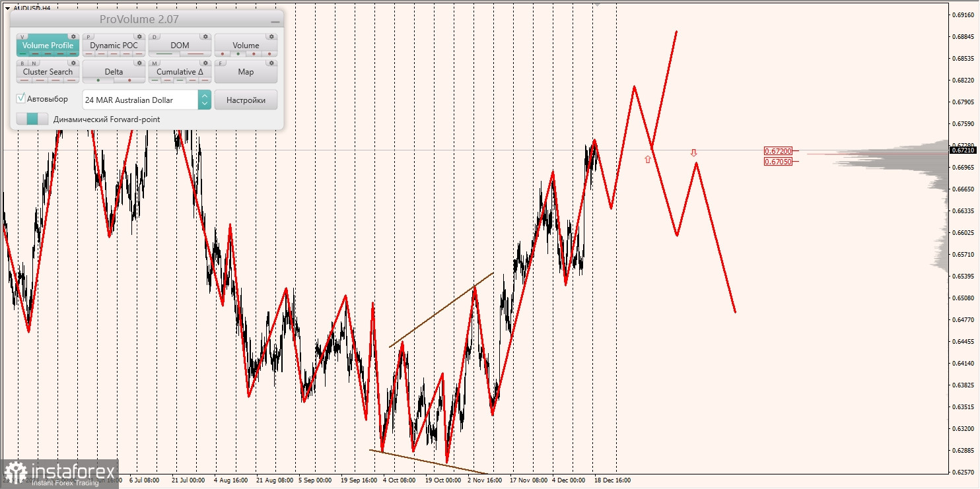Click the 0.66025 price axis label
This screenshot has height=489, width=980.
click(963, 232)
